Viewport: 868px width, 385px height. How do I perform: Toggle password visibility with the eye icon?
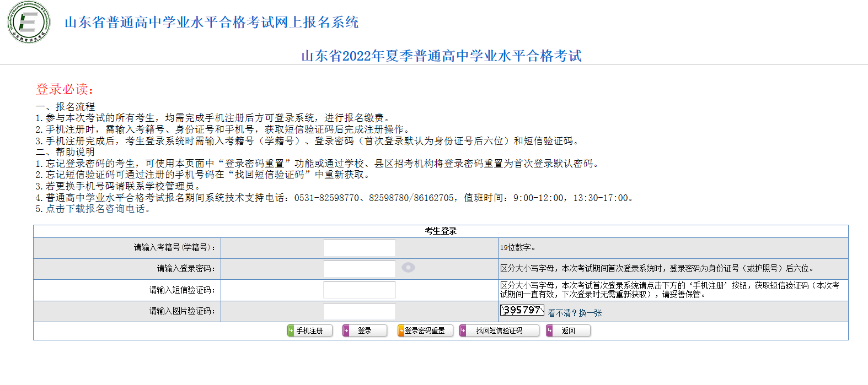(x=408, y=268)
